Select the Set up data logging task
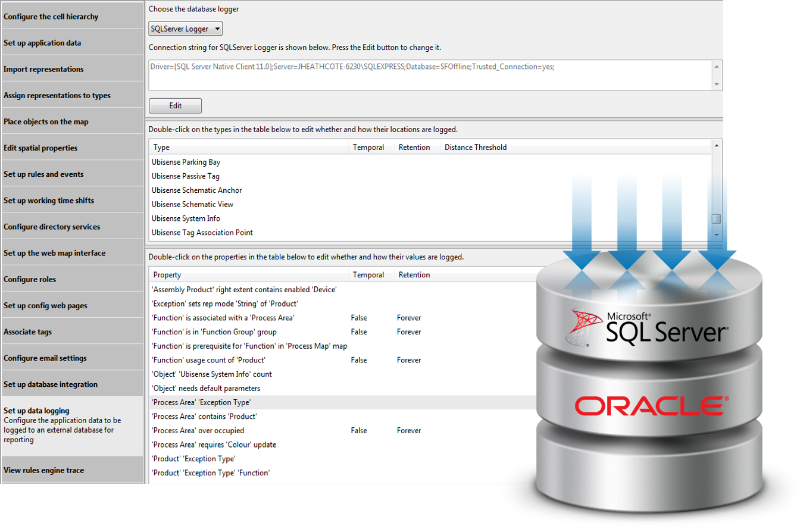This screenshot has width=800, height=532. coord(72,426)
